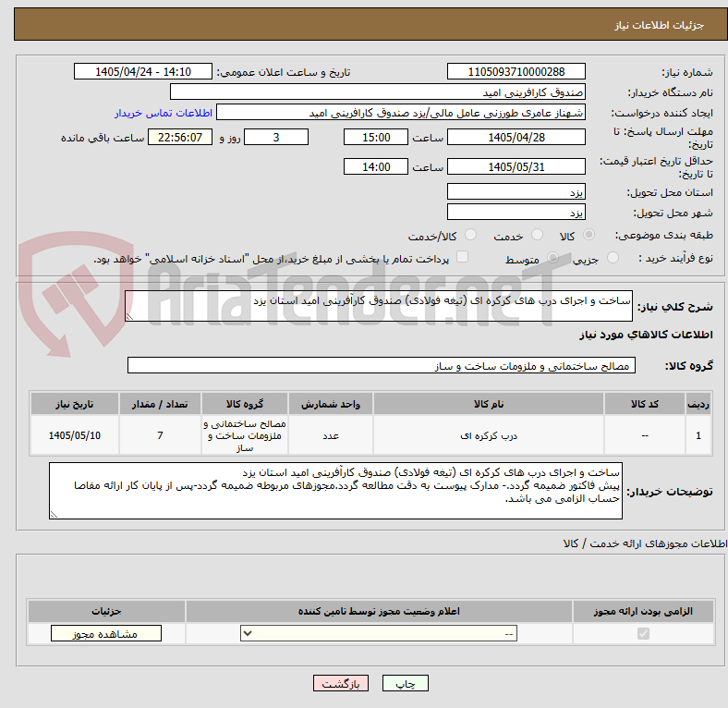Click the گروه کالا column header
The width and height of the screenshot is (728, 708).
pos(245,404)
